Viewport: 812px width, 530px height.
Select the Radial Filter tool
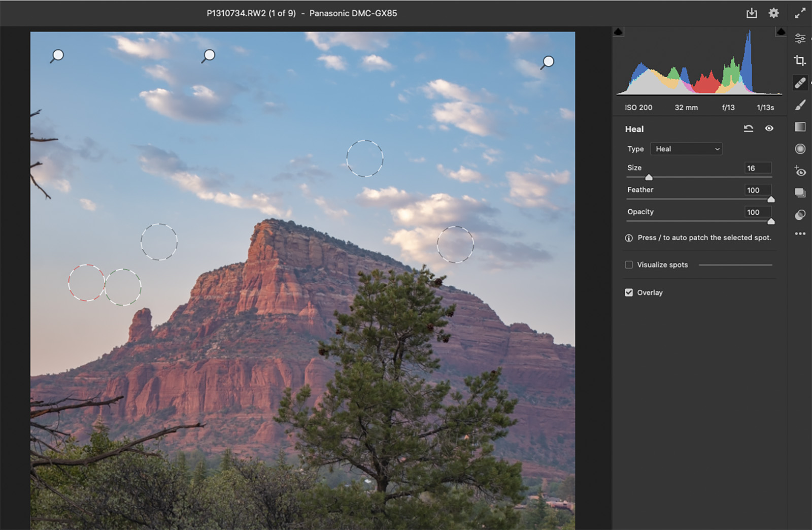(800, 149)
